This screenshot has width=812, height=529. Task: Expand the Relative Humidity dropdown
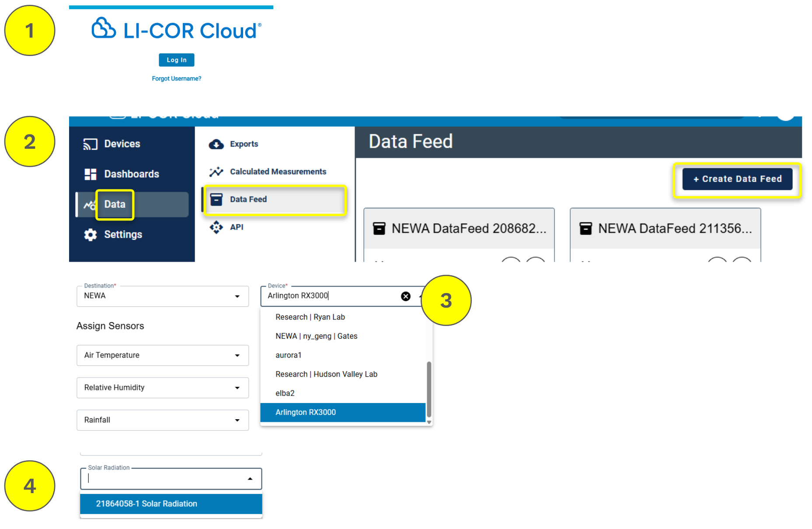coord(163,388)
